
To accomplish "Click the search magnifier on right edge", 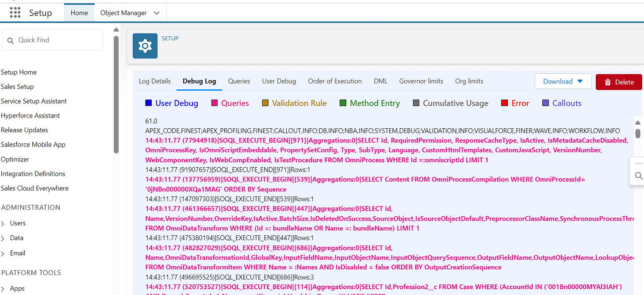I will [x=638, y=176].
